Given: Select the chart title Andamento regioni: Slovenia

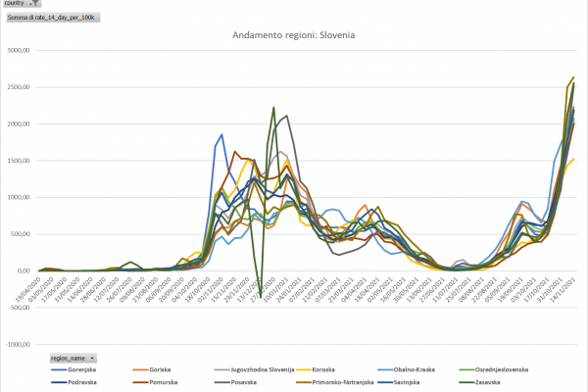Looking at the screenshot, I should coord(294,35).
